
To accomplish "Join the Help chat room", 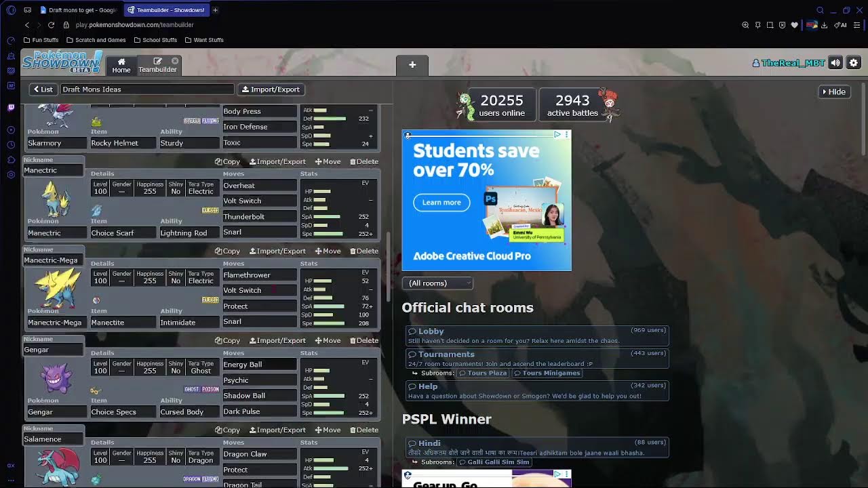I will pyautogui.click(x=536, y=390).
